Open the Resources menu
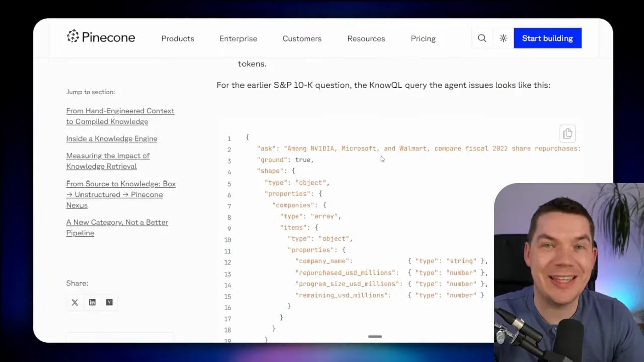The width and height of the screenshot is (644, 362). (366, 39)
